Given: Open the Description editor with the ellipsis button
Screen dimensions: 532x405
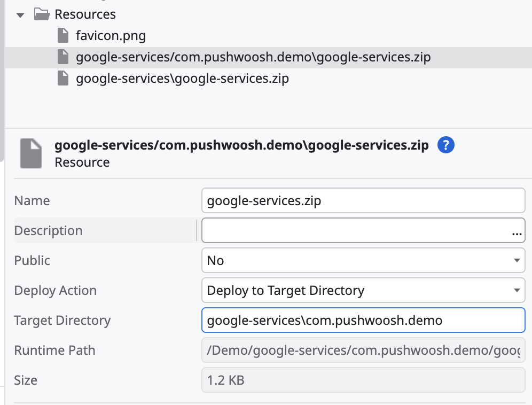Looking at the screenshot, I should click(517, 231).
